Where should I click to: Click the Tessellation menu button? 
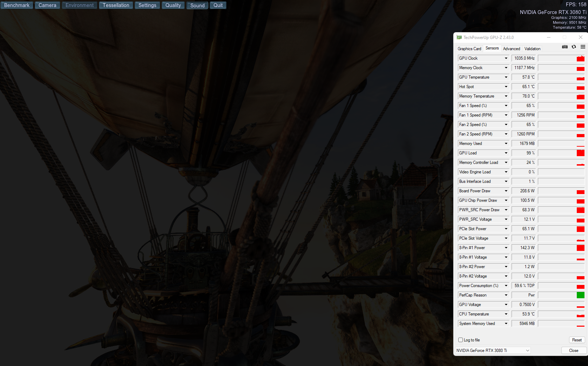point(116,5)
